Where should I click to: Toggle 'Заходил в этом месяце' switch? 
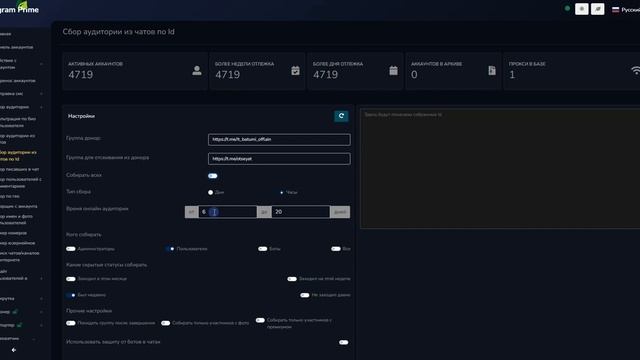click(71, 279)
